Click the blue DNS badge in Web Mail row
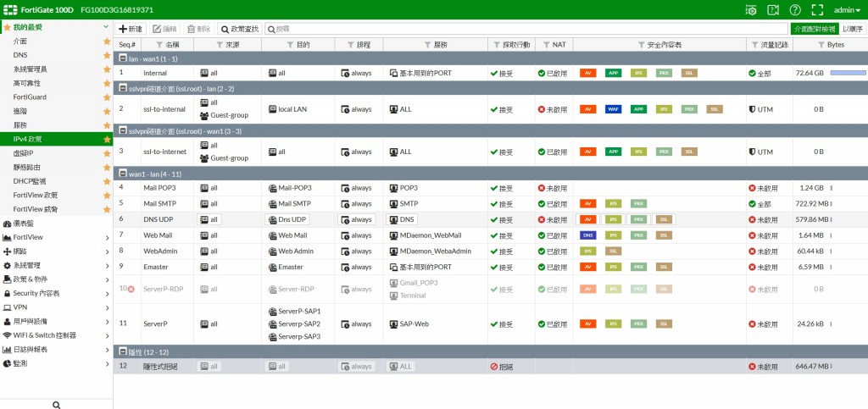The width and height of the screenshot is (868, 409). 588,235
